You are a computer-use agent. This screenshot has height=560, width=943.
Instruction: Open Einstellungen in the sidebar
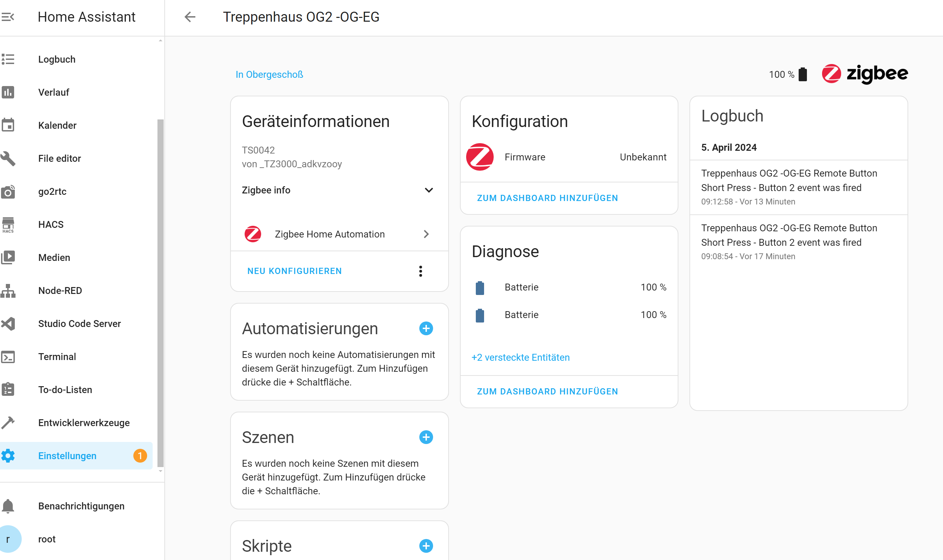click(67, 455)
